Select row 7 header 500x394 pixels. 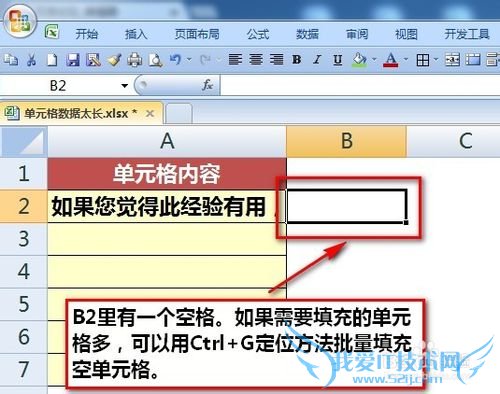click(x=24, y=369)
